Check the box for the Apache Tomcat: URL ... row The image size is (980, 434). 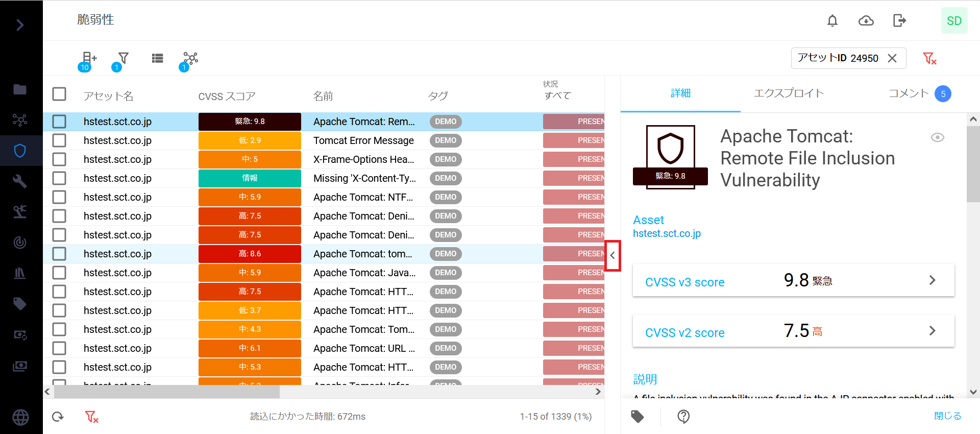pyautogui.click(x=59, y=348)
